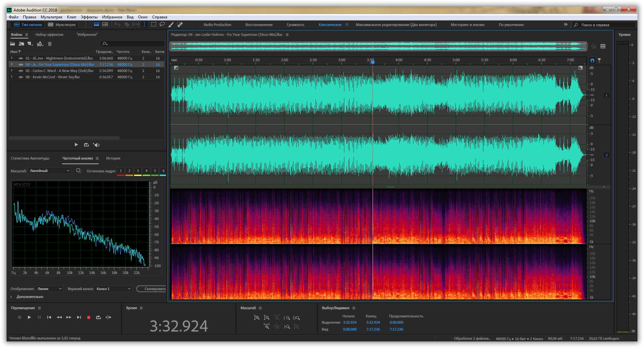Click hold frame button 1 (red)
This screenshot has height=348, width=644.
pos(121,171)
